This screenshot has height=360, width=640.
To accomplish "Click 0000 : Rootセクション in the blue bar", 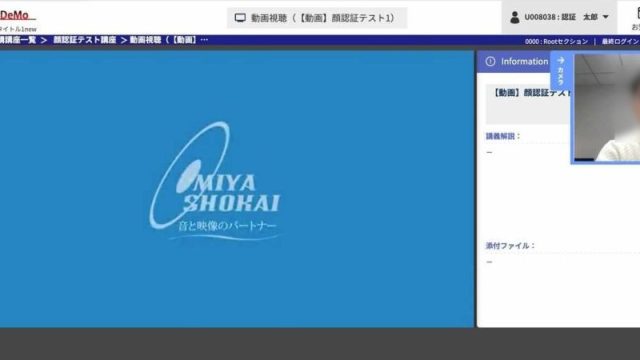I will [556, 41].
